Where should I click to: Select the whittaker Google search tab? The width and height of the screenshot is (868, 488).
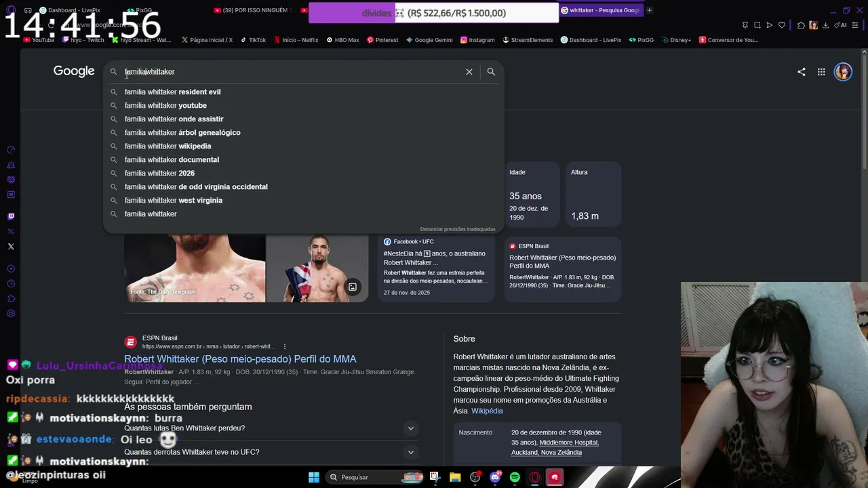click(600, 10)
